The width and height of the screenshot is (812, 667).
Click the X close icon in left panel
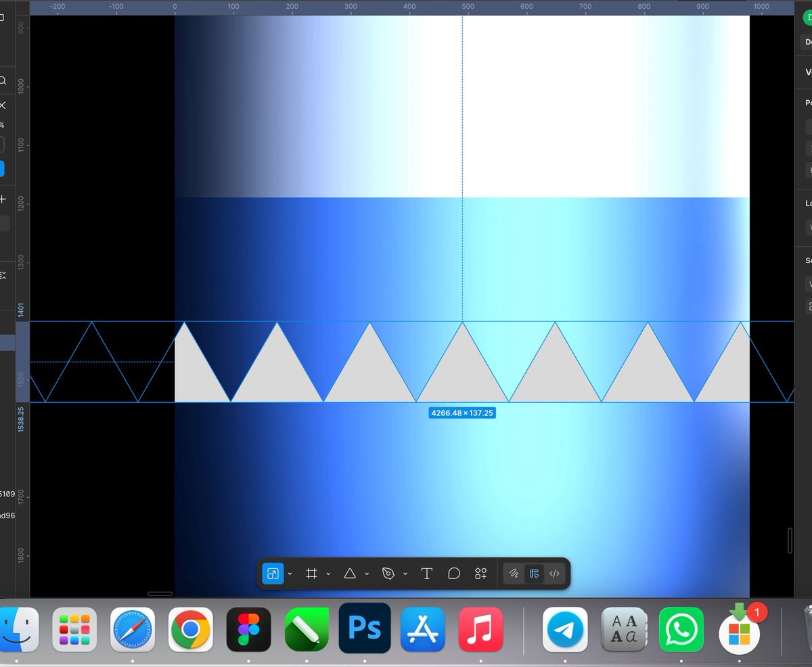[3, 106]
